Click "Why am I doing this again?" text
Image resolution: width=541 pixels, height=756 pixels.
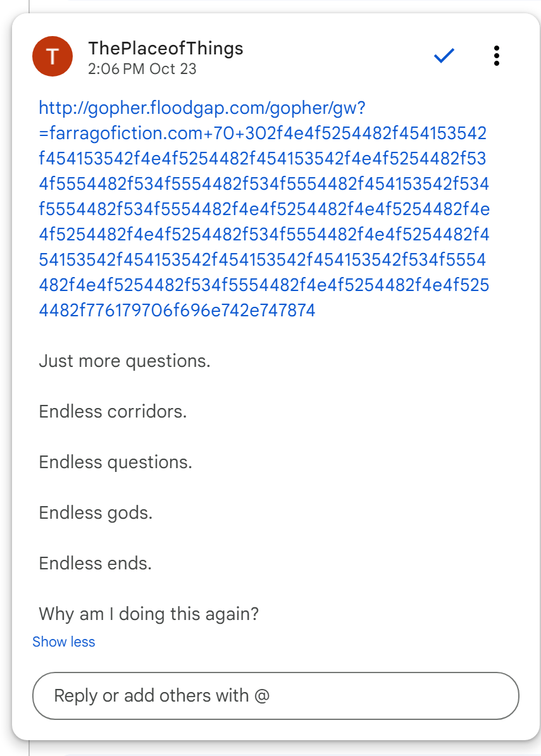pos(149,614)
